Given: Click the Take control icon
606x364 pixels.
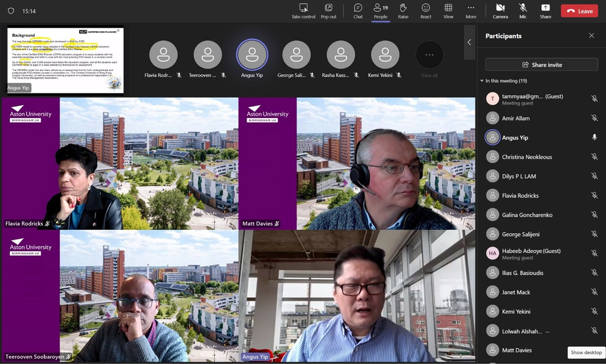Looking at the screenshot, I should 304,11.
